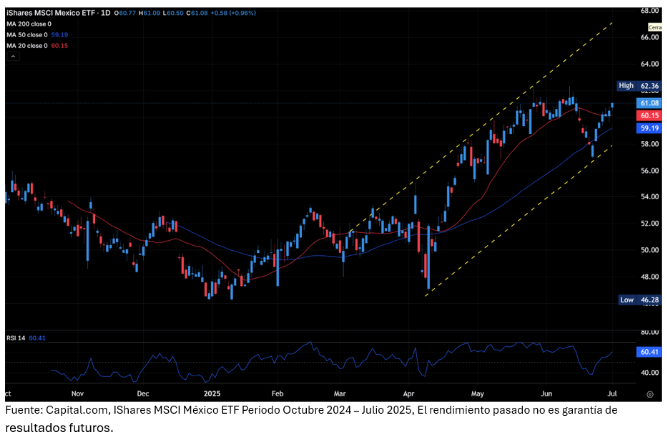
Task: Click the 48.00 price axis label
Action: pyautogui.click(x=650, y=277)
